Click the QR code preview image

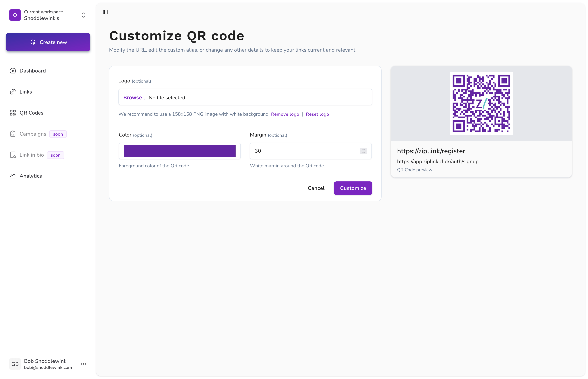coord(481,103)
